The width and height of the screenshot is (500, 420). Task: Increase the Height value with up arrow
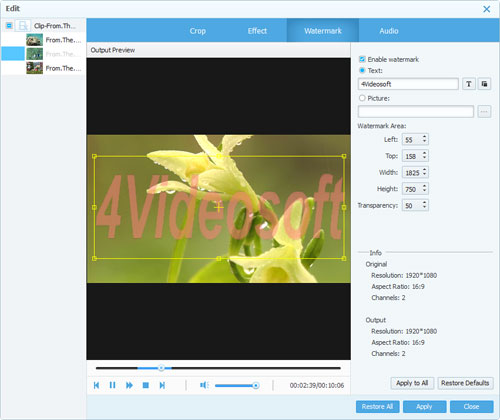pyautogui.click(x=424, y=186)
